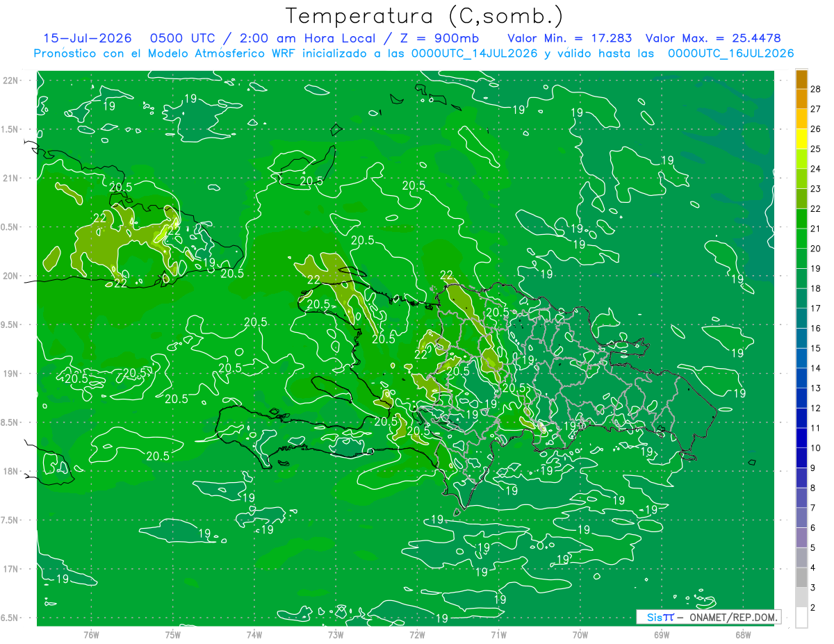This screenshot has width=834, height=644.
Task: Select the '75W' longitude label
Action: pos(172,635)
